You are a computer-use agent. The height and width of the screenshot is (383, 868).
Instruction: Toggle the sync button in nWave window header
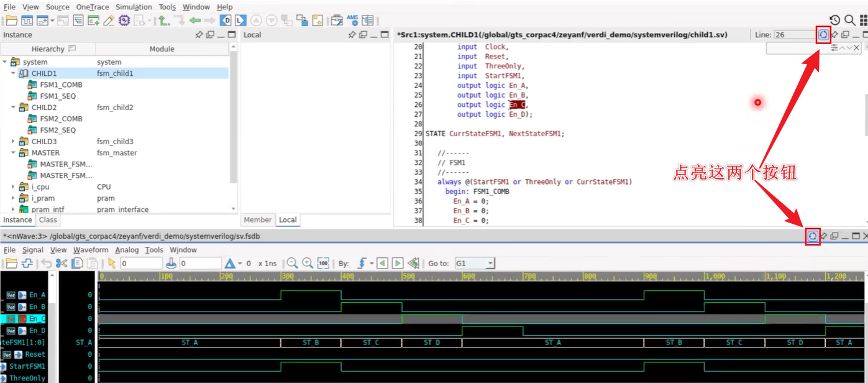(x=812, y=236)
